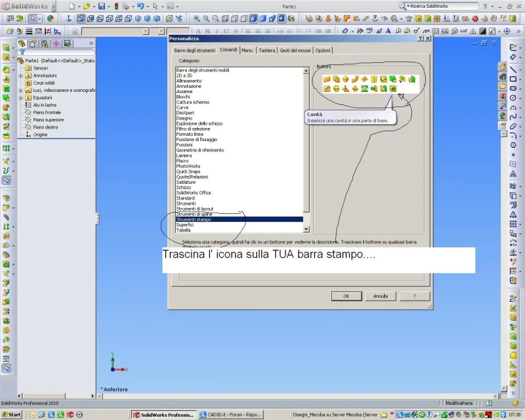Open the New document dropdown arrow
The image size is (525, 420).
pos(79,7)
